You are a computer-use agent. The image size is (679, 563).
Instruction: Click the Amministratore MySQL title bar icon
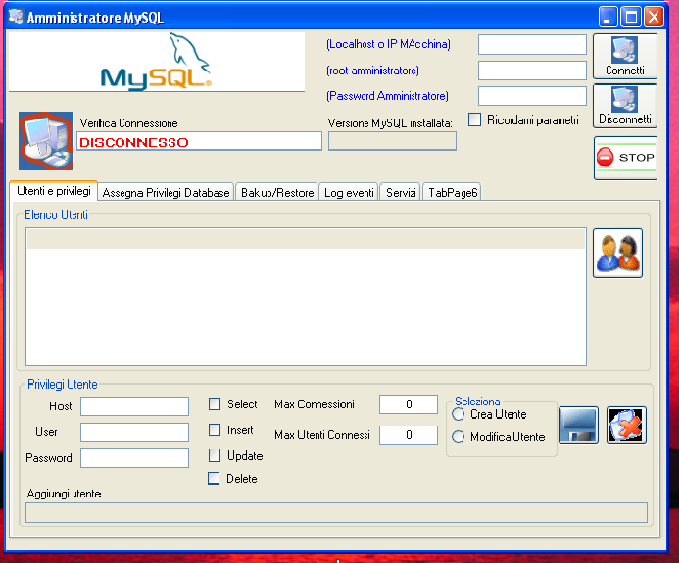pos(16,16)
